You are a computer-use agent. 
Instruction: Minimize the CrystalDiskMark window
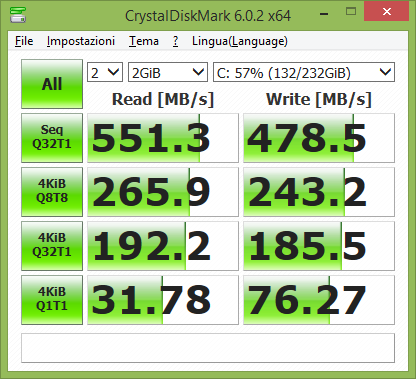pos(324,13)
